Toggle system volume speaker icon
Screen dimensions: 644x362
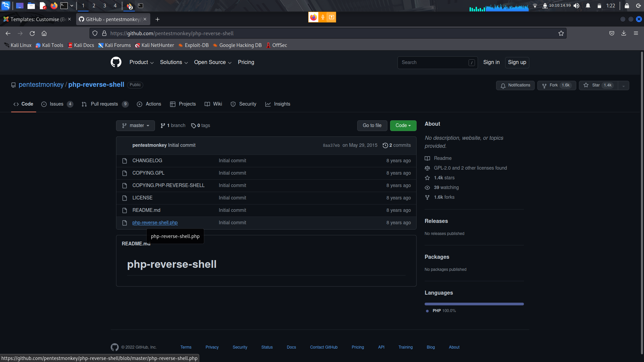[576, 6]
